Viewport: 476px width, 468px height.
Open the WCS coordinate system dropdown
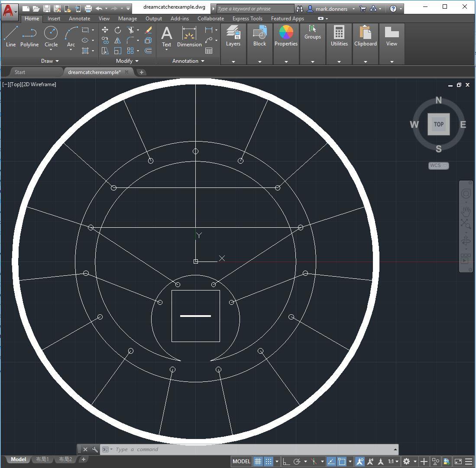pyautogui.click(x=439, y=165)
